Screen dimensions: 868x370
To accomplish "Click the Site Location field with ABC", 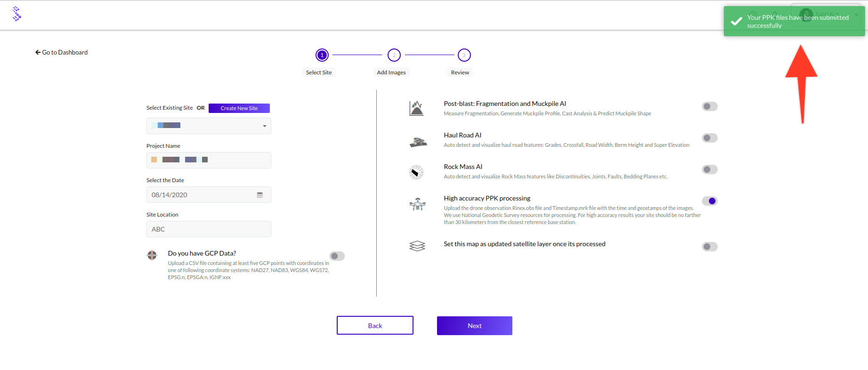I will coord(209,229).
